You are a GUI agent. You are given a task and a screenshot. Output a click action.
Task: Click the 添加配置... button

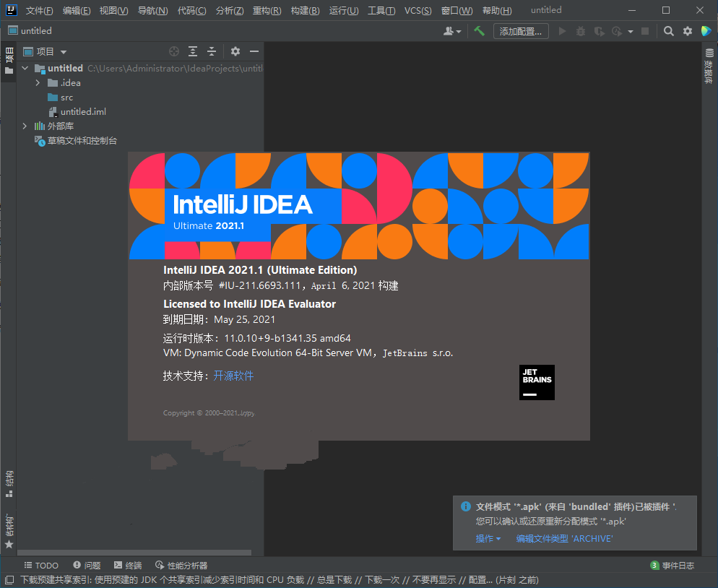tap(521, 31)
